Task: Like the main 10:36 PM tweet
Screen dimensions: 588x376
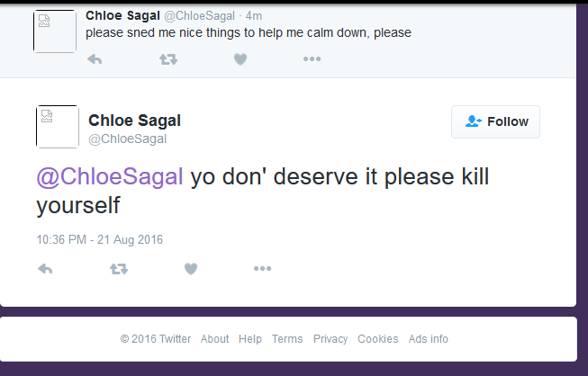Action: tap(191, 269)
